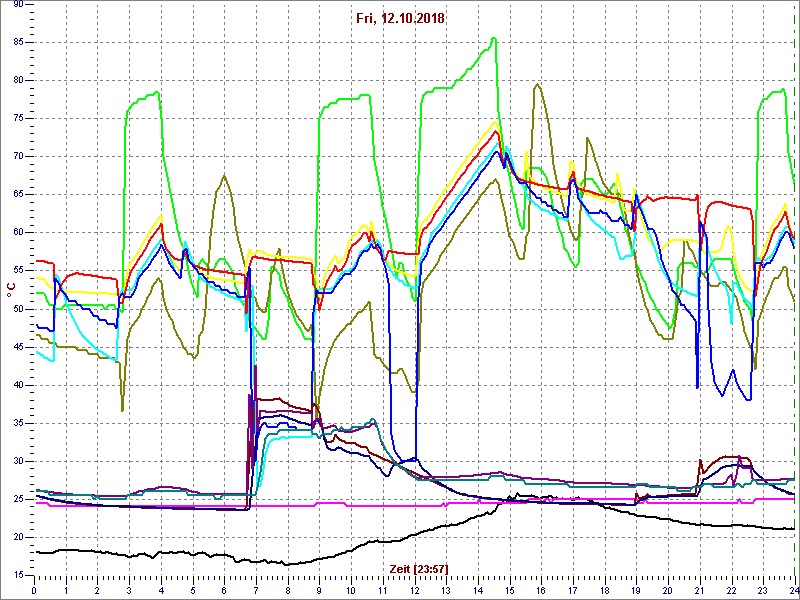Select the '75' temperature axis value
Viewport: 800px width, 600px height.
[18, 118]
